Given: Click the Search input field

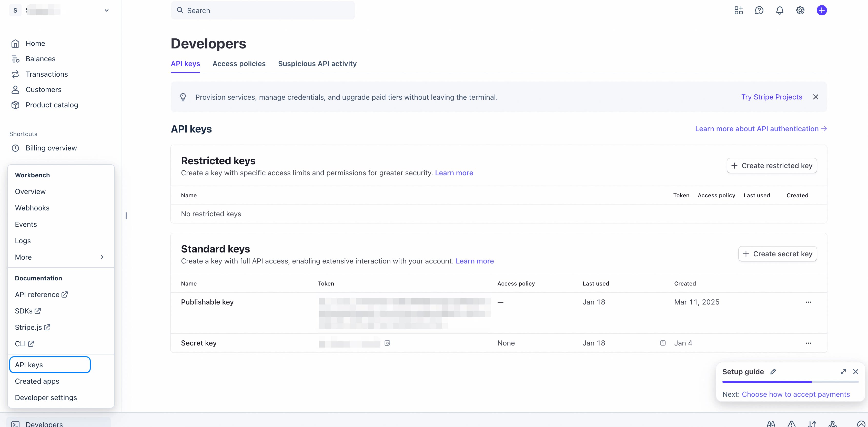Looking at the screenshot, I should 263,11.
